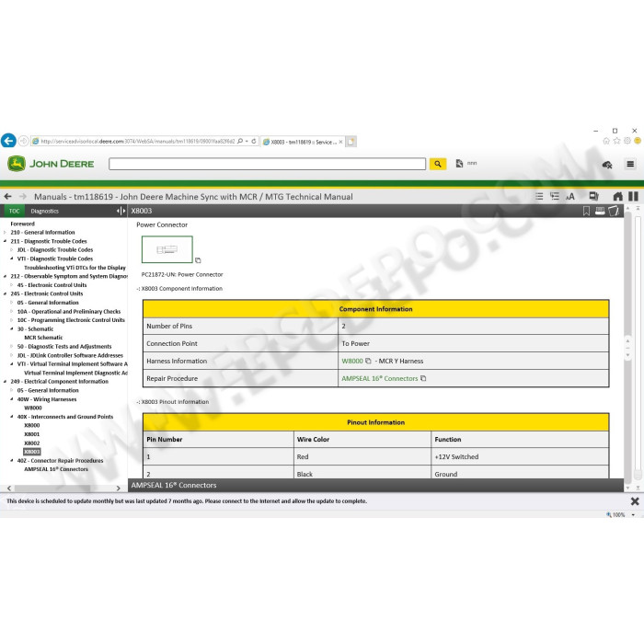Click the multi-window icon in manual toolbar
644x644 pixels.
(x=593, y=196)
